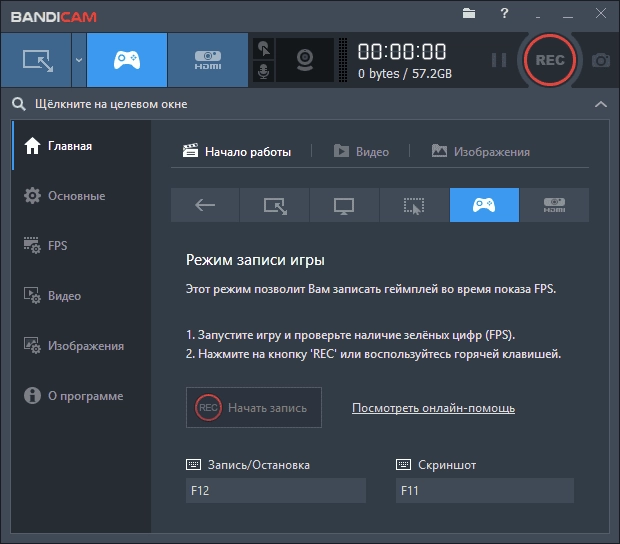Choose around-mouse recording mode icon
The width and height of the screenshot is (620, 544).
pyautogui.click(x=414, y=205)
